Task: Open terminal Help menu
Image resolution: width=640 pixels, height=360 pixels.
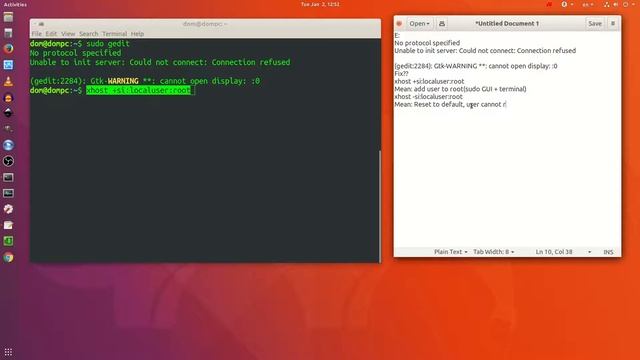Action: (137, 33)
